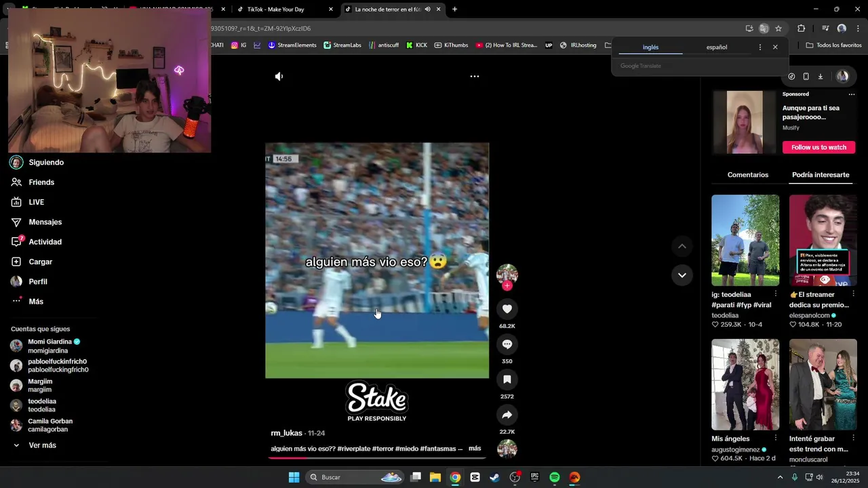Open the Google Translate popup's three-dot options
868x488 pixels.
(x=759, y=47)
